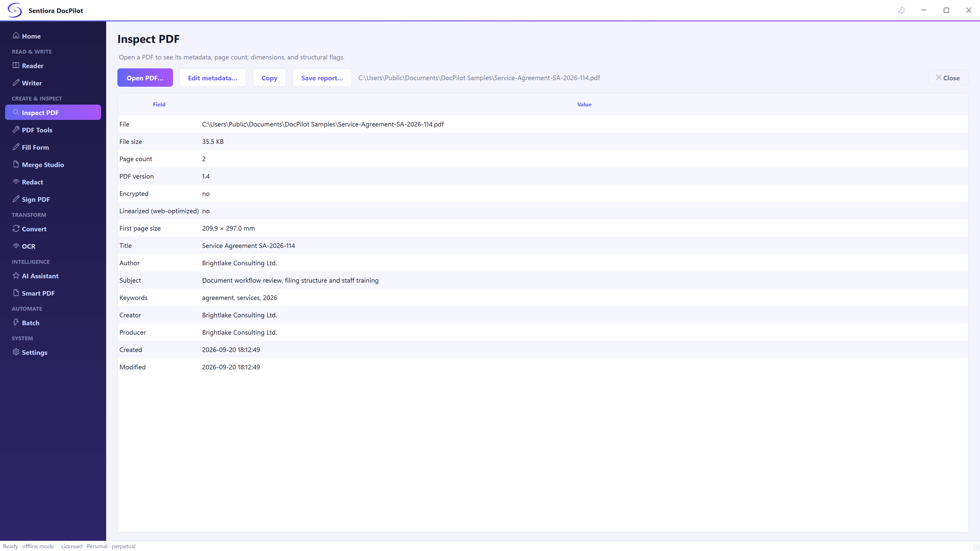The height and width of the screenshot is (551, 980).
Task: Click the Creator row value
Action: pos(240,315)
